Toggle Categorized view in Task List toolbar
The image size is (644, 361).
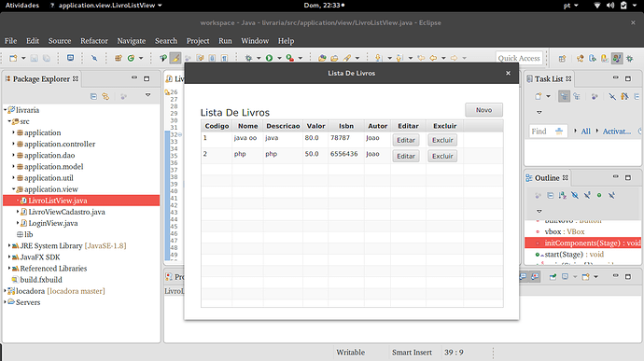(x=564, y=96)
